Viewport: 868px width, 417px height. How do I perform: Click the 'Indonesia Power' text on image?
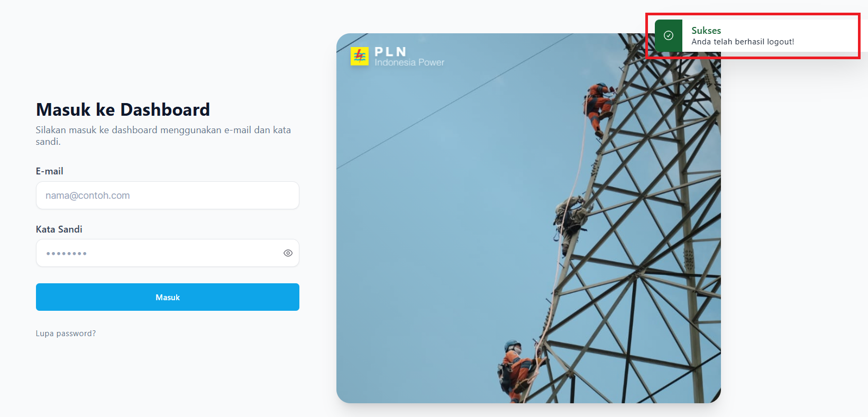click(x=409, y=62)
